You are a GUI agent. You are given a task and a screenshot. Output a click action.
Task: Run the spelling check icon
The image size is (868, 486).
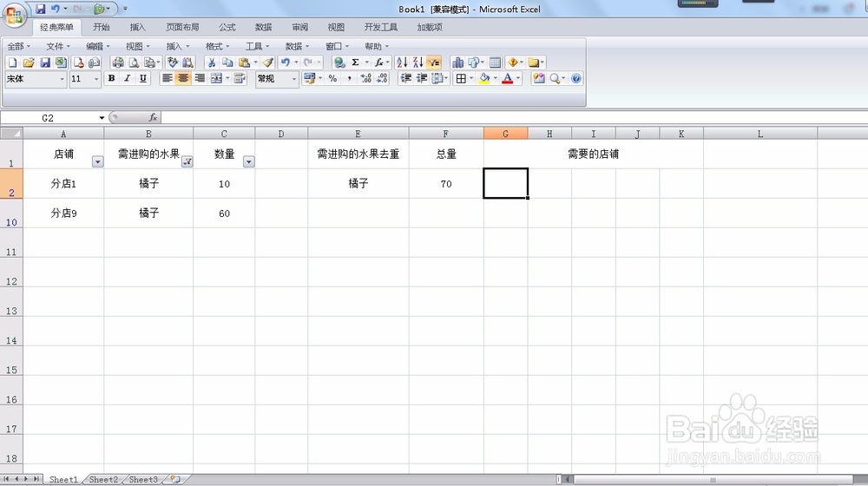[173, 62]
